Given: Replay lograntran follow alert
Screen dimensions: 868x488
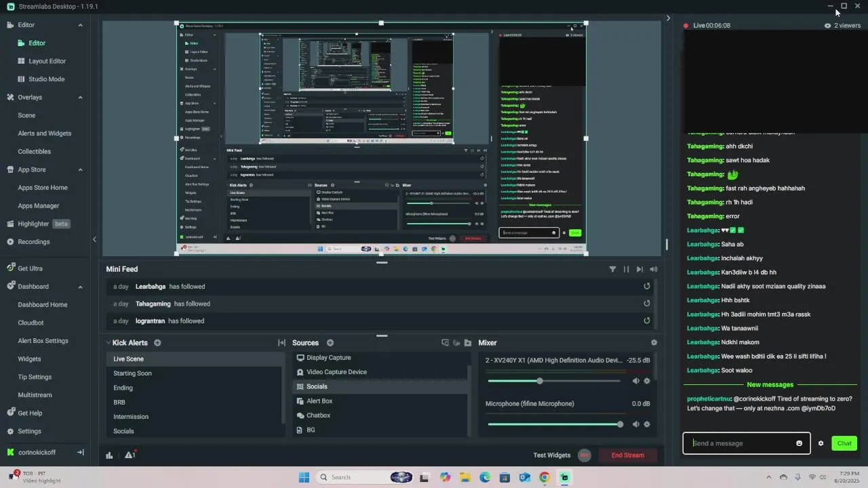Looking at the screenshot, I should (x=647, y=321).
